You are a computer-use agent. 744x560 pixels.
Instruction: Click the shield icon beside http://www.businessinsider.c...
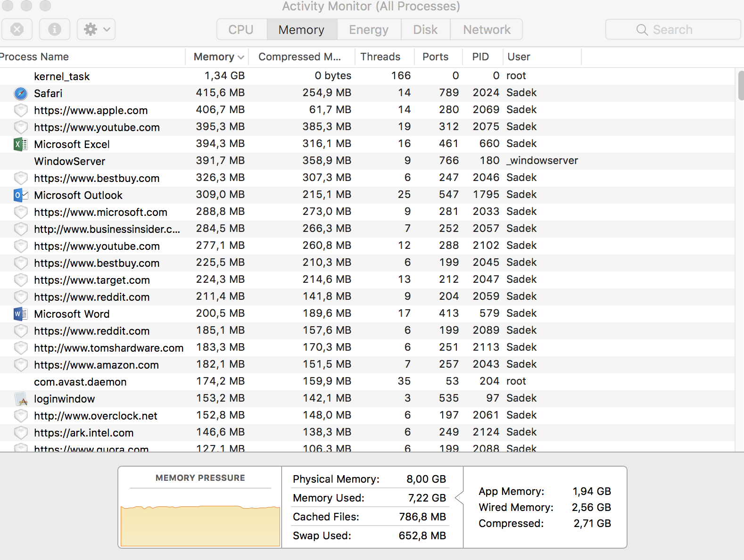pyautogui.click(x=21, y=229)
